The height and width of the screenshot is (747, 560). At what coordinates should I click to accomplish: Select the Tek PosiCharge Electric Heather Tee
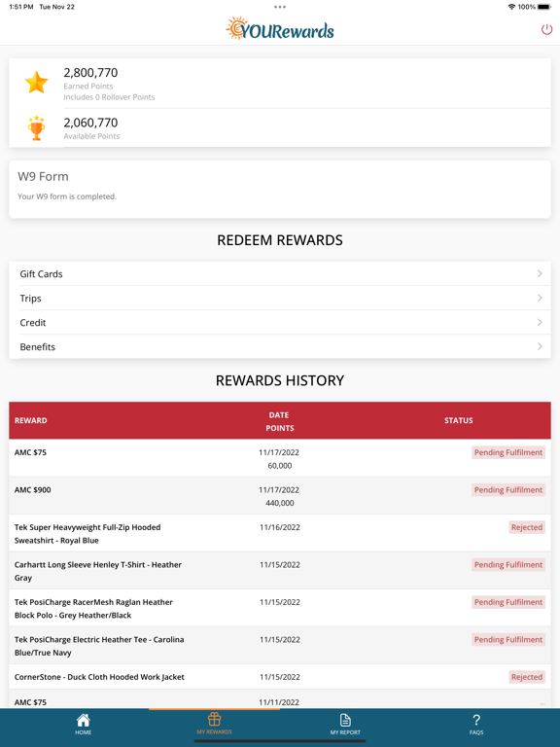(x=99, y=646)
